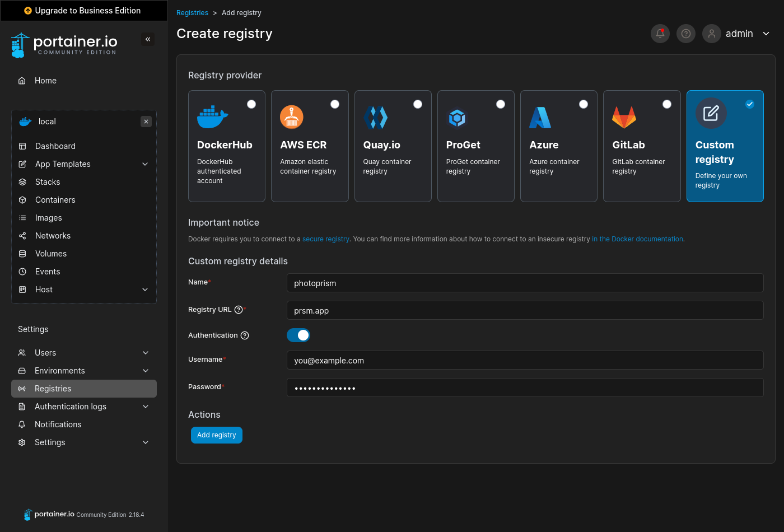Select the DockerHub registry provider radio
This screenshot has height=532, width=784.
(x=251, y=104)
